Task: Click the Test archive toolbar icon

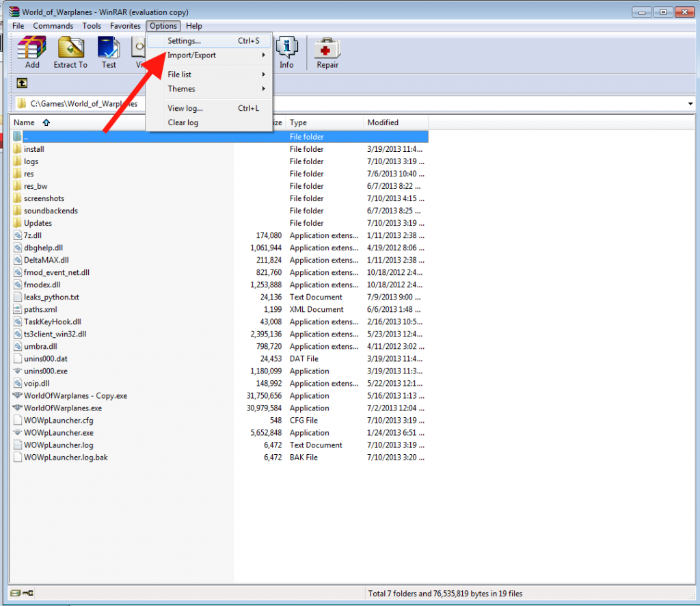Action: point(109,47)
